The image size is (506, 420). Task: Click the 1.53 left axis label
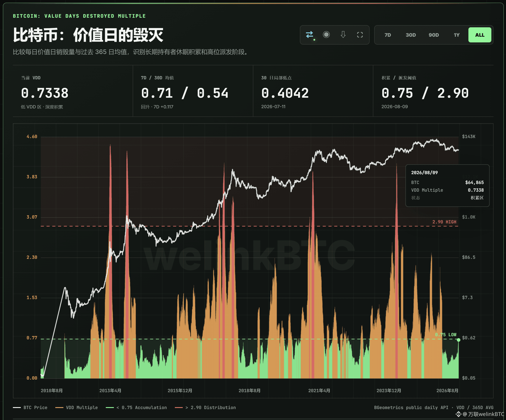pos(32,298)
